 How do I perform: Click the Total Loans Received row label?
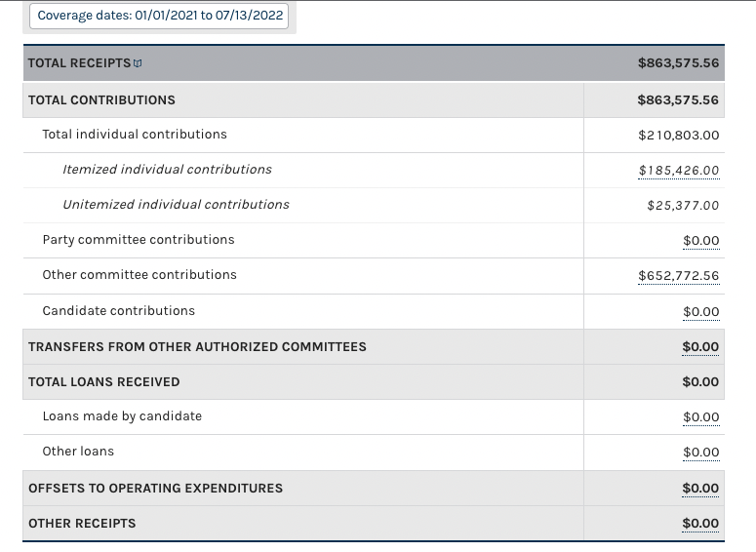tap(103, 382)
